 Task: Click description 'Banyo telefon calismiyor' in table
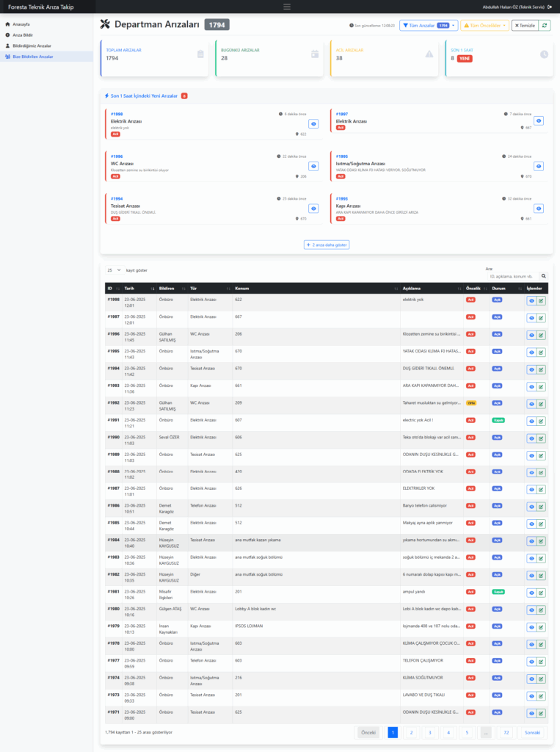(425, 505)
